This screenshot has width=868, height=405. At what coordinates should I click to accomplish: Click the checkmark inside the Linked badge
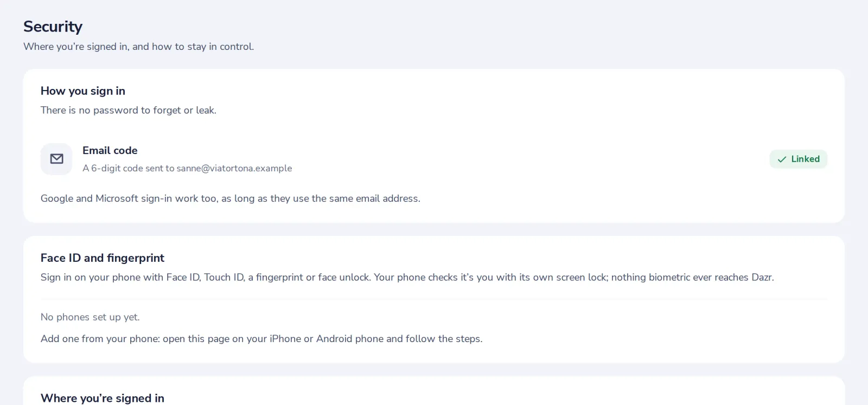[782, 159]
